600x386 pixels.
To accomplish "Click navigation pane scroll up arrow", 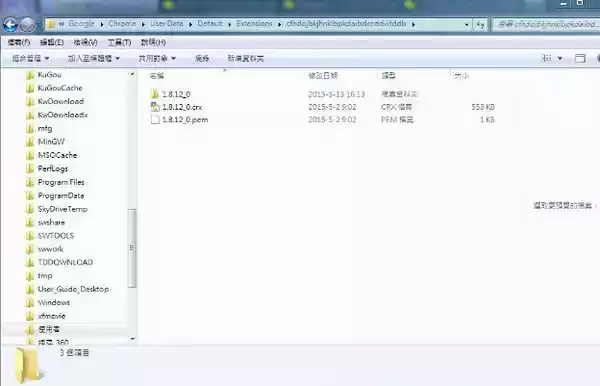I will click(132, 74).
